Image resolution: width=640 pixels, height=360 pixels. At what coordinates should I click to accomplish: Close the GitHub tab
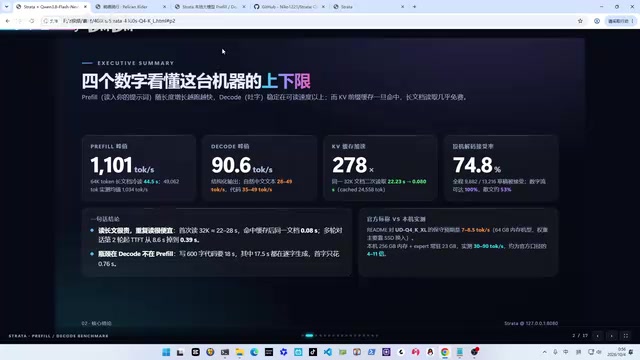point(323,7)
